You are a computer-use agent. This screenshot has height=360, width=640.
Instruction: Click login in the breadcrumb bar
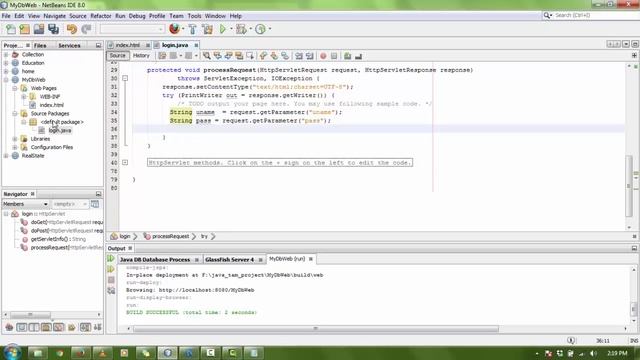click(125, 236)
